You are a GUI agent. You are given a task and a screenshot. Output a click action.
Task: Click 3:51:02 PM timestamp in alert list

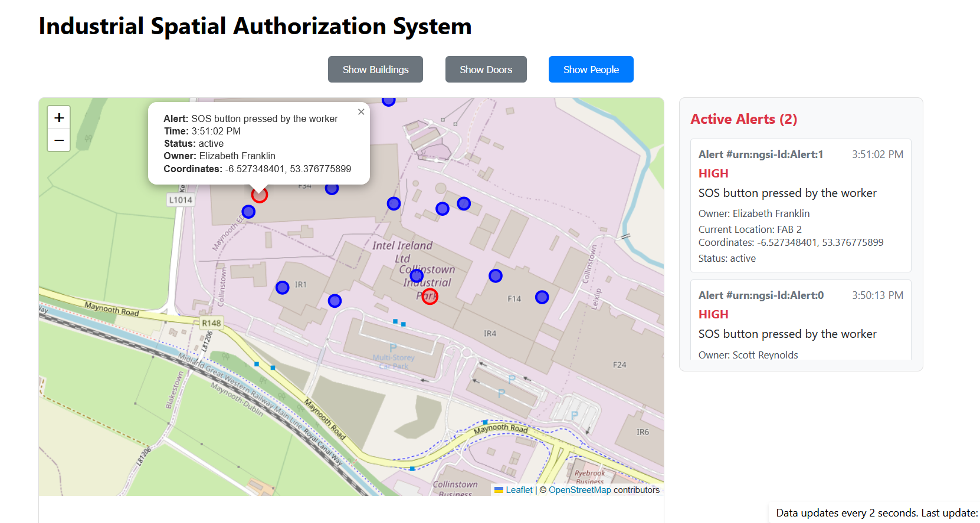pos(877,154)
